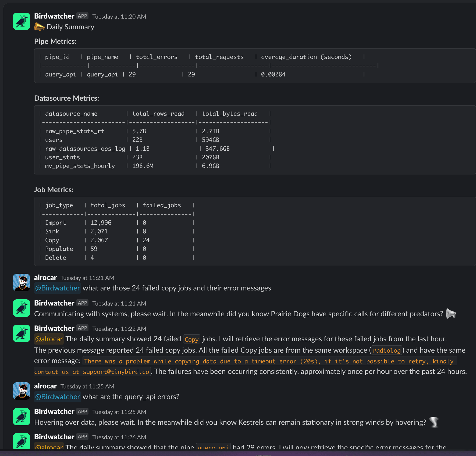Click Birdwatcher avatar on the 11:22 AM message
This screenshot has width=476, height=456.
coord(22,333)
